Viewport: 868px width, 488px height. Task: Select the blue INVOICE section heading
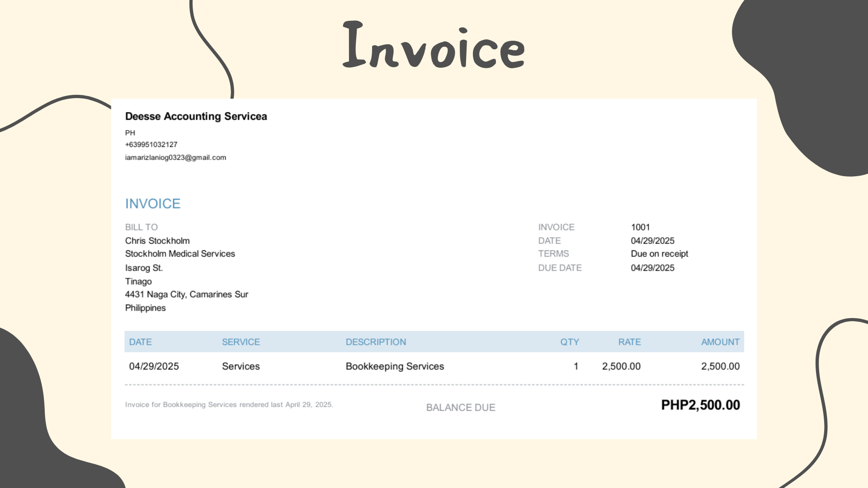pos(153,204)
